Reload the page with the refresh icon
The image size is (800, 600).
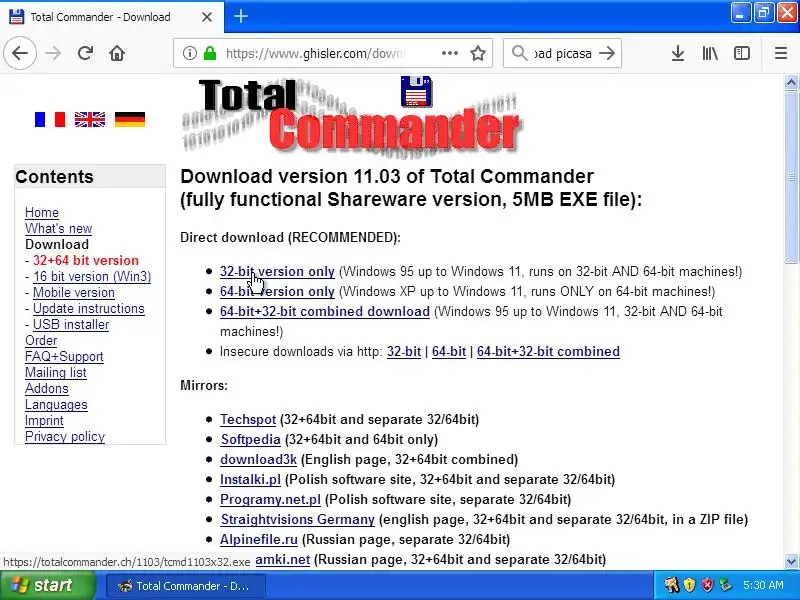85,53
